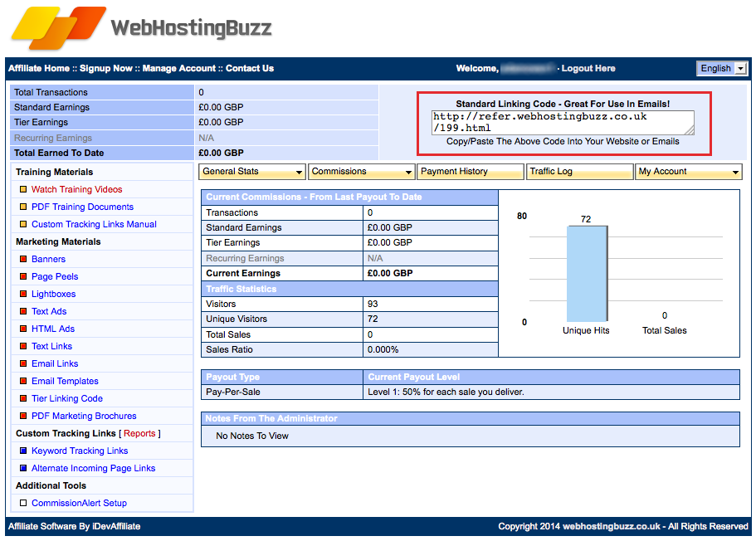Click the red bullet beside Page Peels
756x541 pixels.
tap(23, 276)
